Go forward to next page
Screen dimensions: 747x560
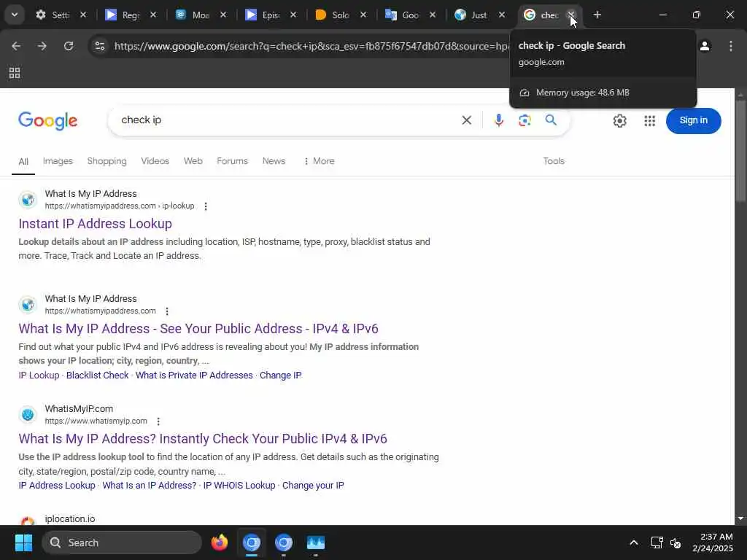click(x=42, y=46)
